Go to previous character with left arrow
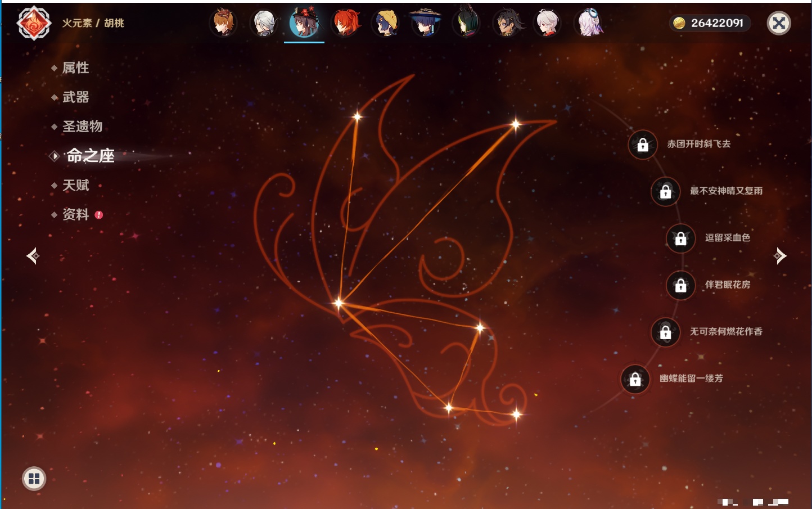The image size is (812, 509). 33,256
